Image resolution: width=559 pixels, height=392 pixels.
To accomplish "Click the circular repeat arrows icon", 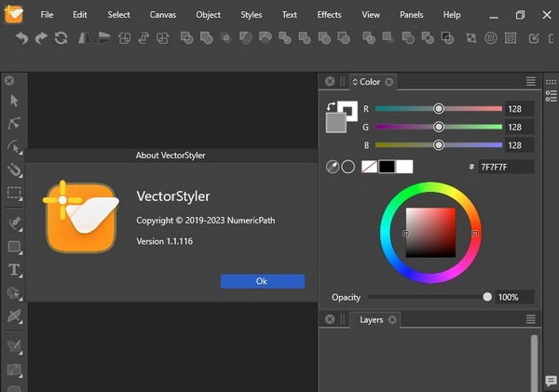I will click(61, 38).
